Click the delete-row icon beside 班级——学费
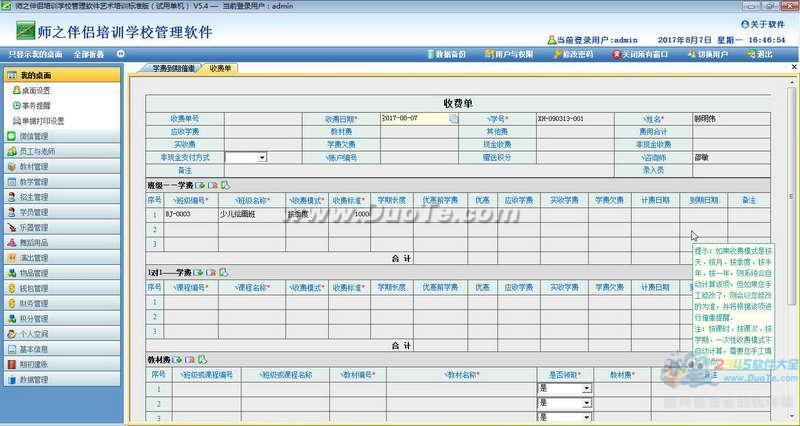Viewport: 800px width, 426px height. tap(213, 185)
